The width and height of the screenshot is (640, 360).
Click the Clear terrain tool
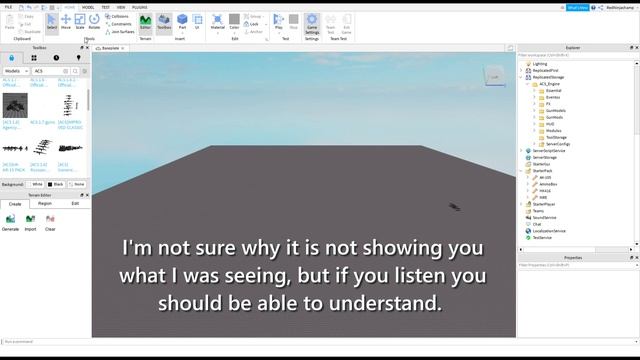point(50,223)
